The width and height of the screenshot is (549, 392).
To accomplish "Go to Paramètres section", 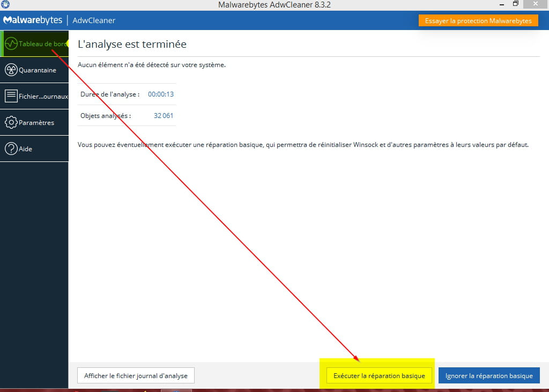I will tap(34, 122).
